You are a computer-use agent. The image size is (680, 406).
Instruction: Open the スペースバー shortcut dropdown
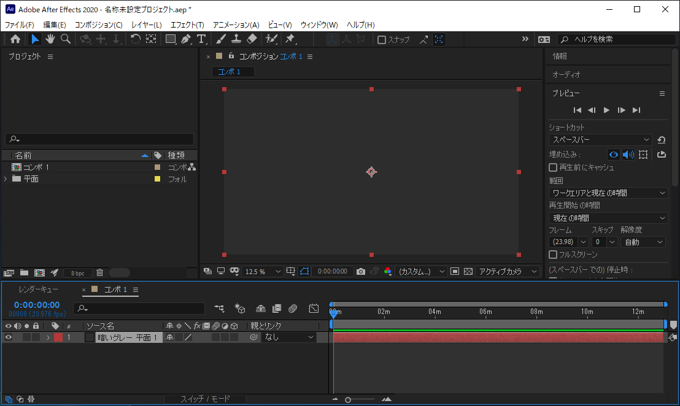[x=600, y=140]
